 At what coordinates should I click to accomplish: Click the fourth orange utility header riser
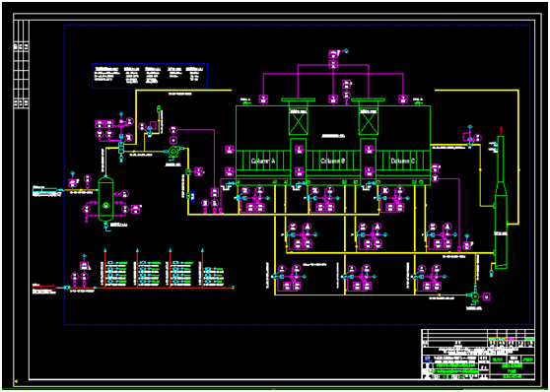tap(202, 268)
